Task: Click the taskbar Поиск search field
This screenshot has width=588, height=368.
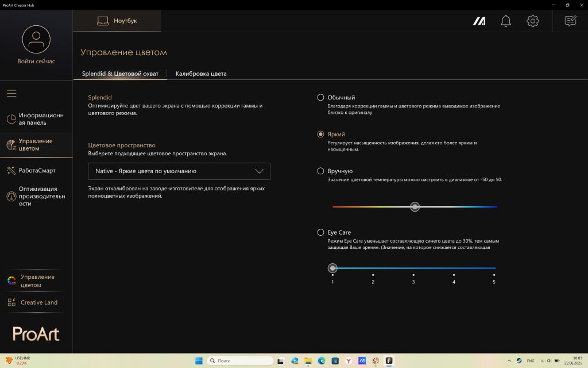Action: click(240, 361)
